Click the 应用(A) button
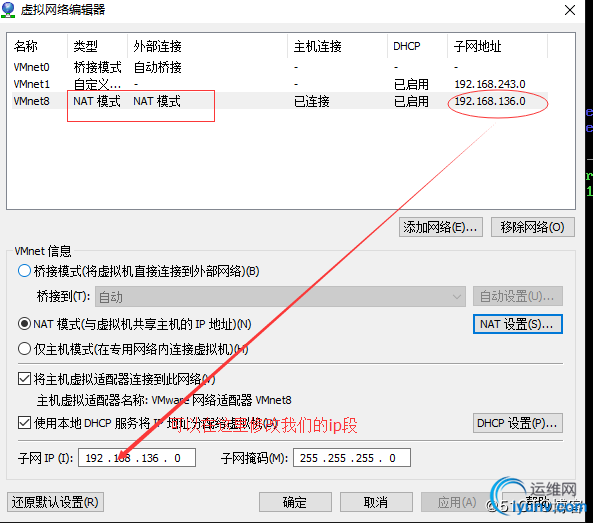 457,502
